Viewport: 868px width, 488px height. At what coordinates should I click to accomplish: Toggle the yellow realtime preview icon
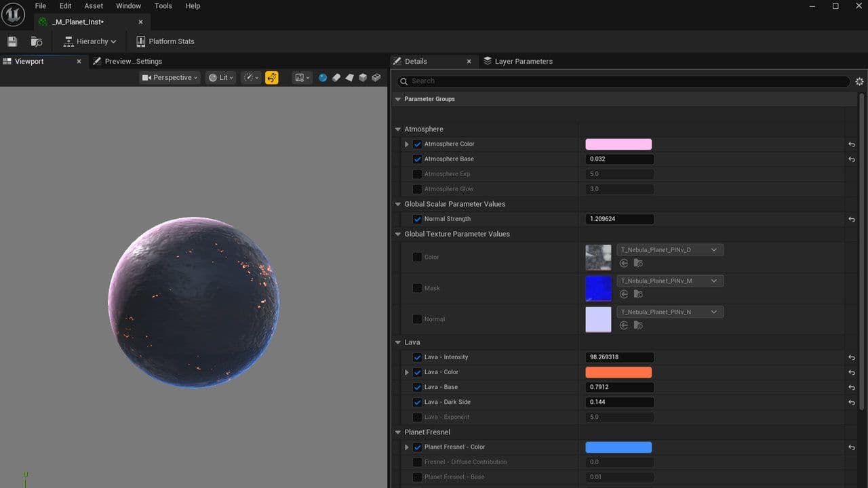272,78
